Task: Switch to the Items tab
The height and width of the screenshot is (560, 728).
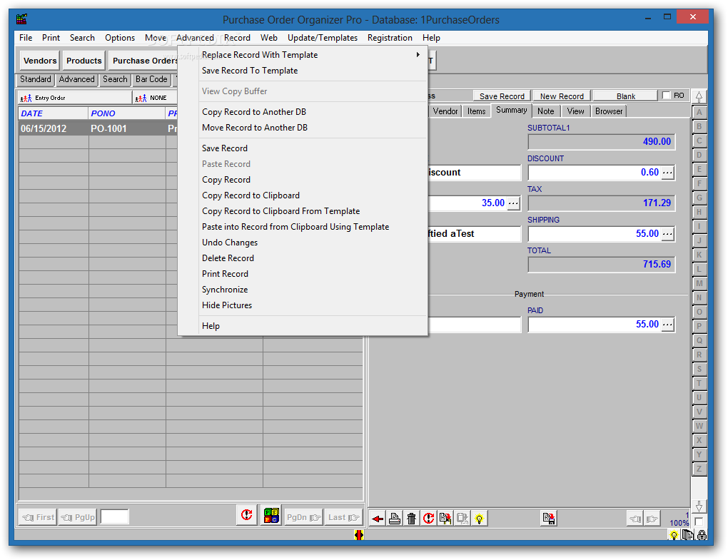Action: pyautogui.click(x=476, y=111)
